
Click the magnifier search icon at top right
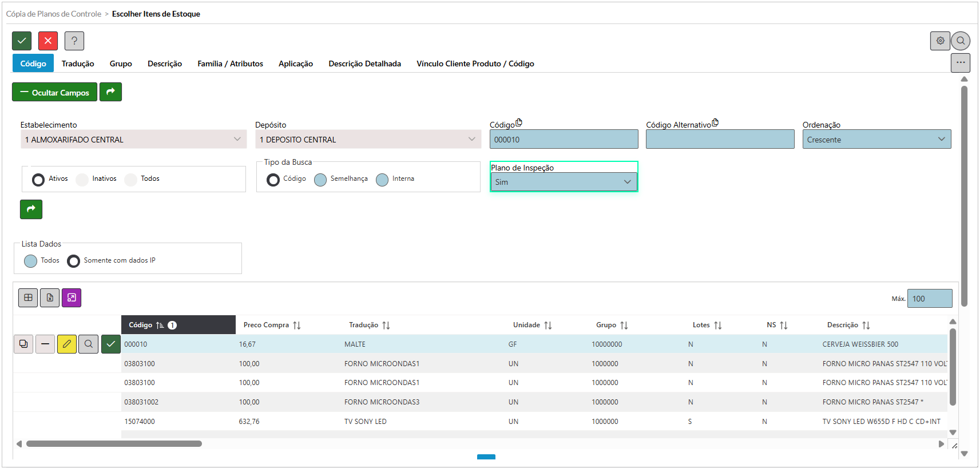pyautogui.click(x=961, y=41)
